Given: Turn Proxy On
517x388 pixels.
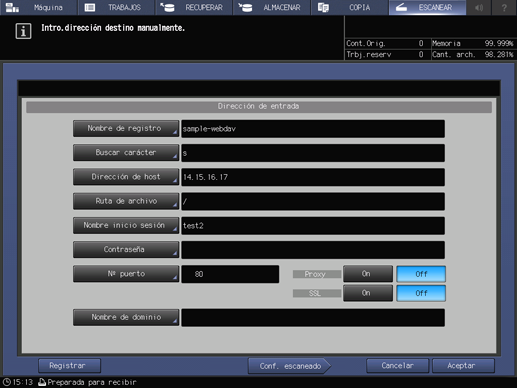Looking at the screenshot, I should pyautogui.click(x=368, y=274).
